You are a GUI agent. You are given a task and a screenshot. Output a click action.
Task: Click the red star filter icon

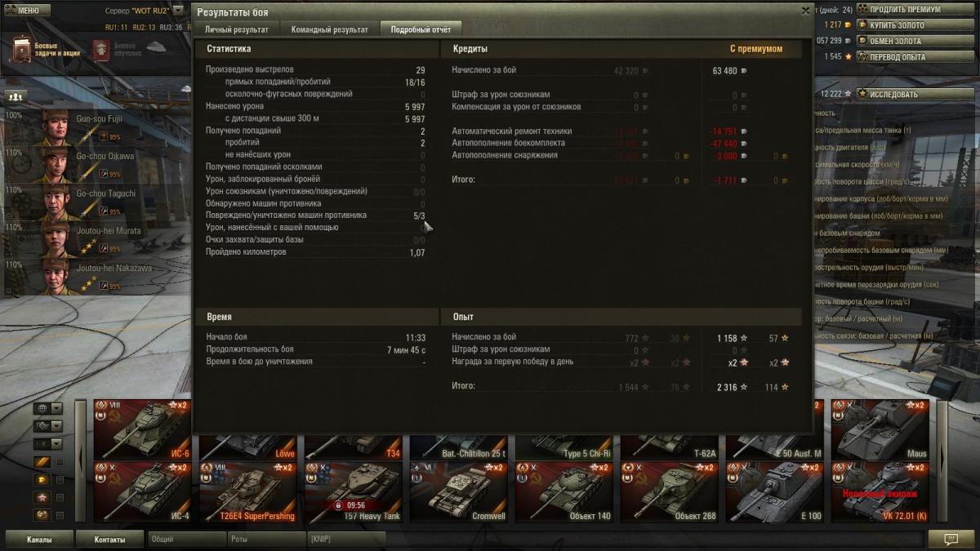(x=42, y=497)
